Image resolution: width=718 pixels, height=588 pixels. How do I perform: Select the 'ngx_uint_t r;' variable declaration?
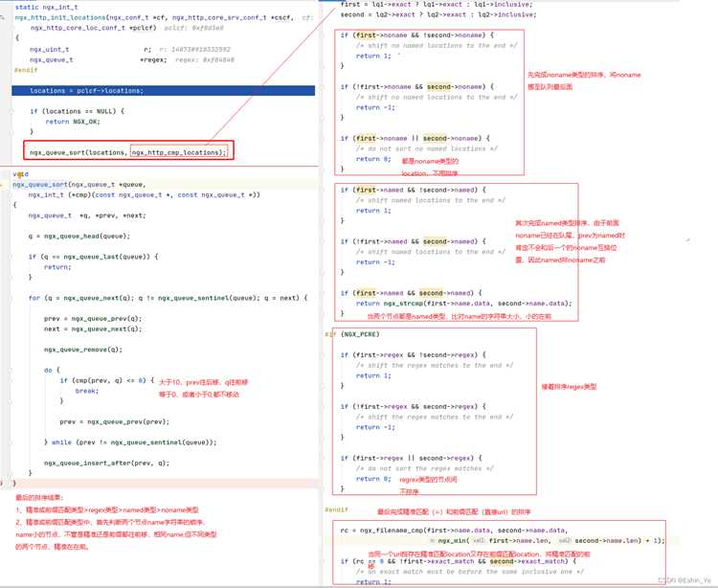click(x=90, y=50)
